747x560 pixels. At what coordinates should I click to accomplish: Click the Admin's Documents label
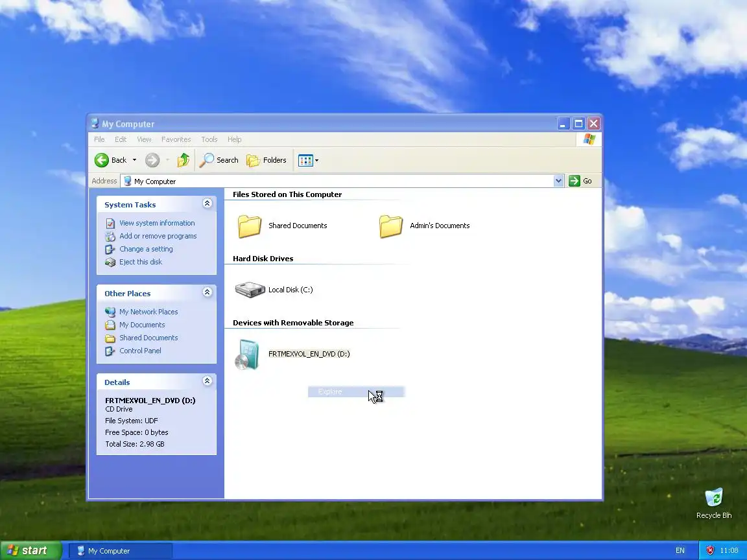(440, 226)
